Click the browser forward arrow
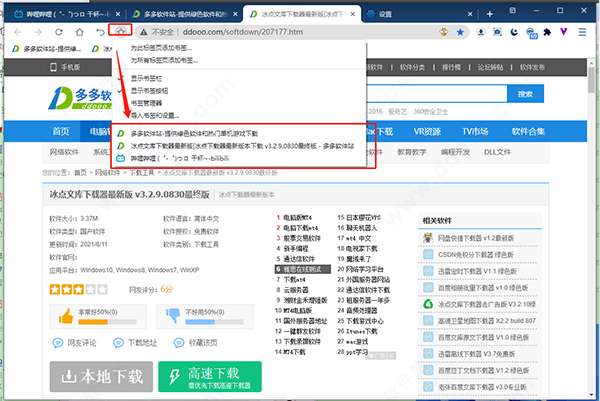This screenshot has width=600, height=401. [x=38, y=32]
